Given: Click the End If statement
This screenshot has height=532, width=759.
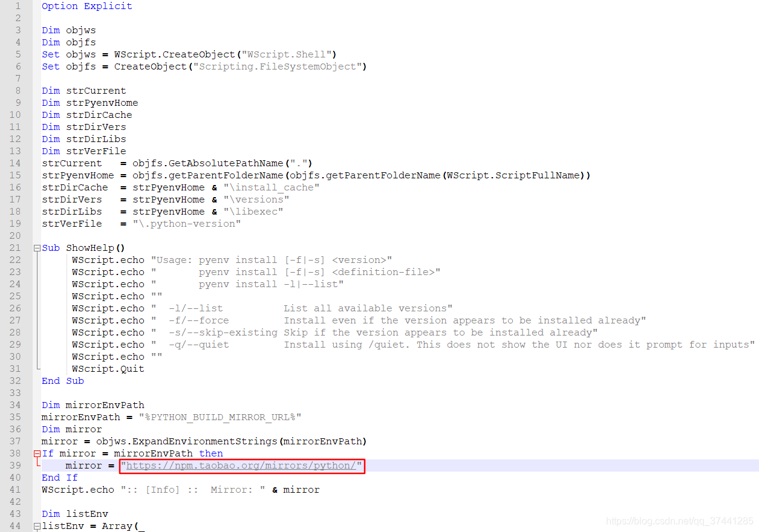Looking at the screenshot, I should tap(60, 478).
